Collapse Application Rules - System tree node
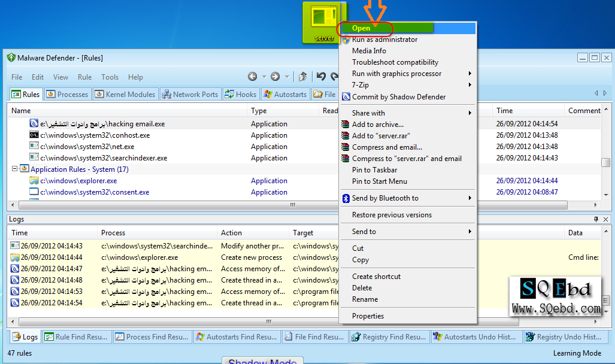Viewport: 615px width, 364px height. (14, 169)
